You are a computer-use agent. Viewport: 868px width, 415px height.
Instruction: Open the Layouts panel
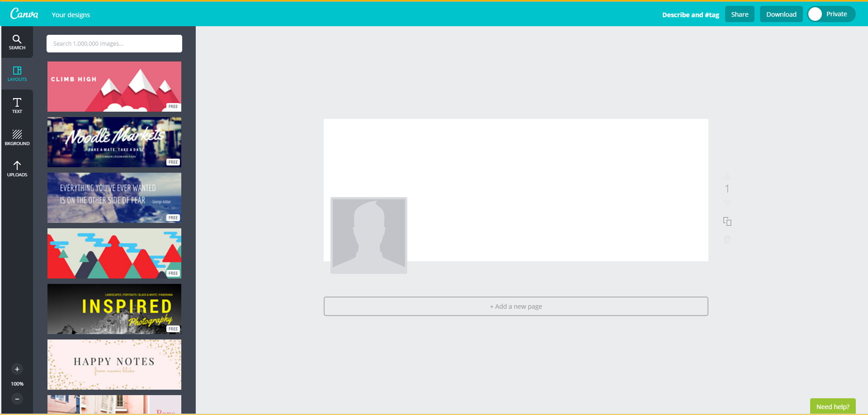pos(17,74)
